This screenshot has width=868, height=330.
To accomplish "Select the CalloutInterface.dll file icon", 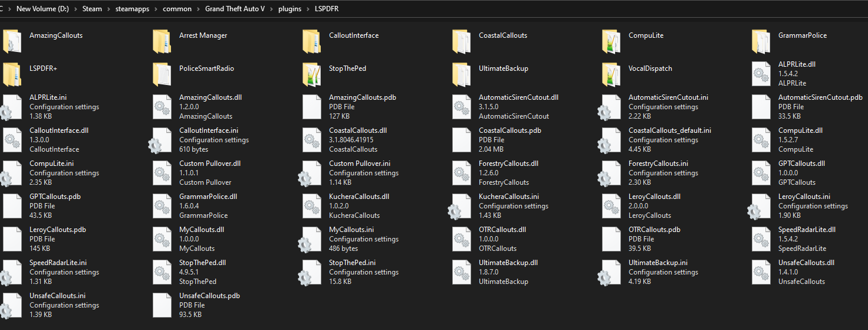I will [x=12, y=140].
